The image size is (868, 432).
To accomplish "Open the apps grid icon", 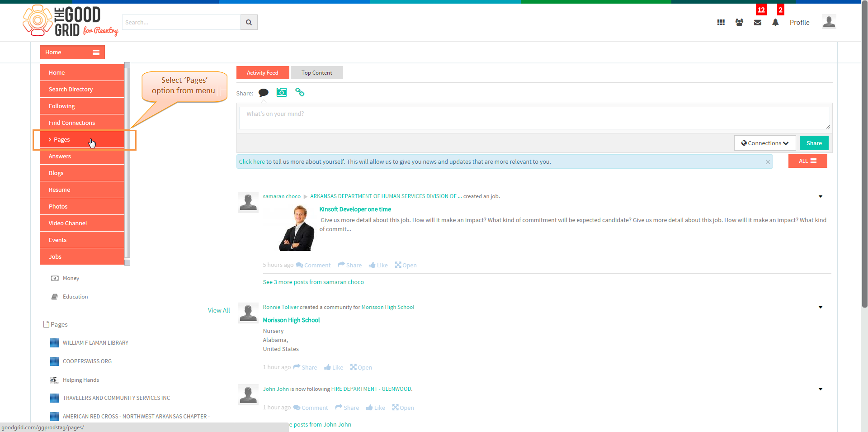I will click(x=721, y=22).
